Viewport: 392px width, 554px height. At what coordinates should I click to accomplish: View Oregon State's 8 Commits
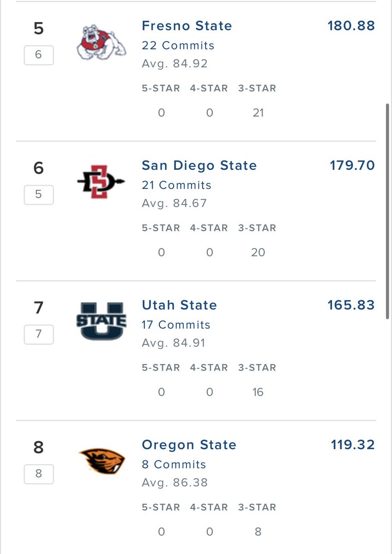(174, 464)
